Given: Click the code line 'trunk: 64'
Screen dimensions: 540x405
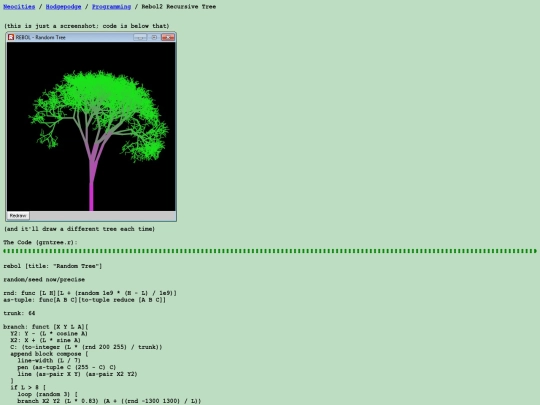Looking at the screenshot, I should (19, 313).
